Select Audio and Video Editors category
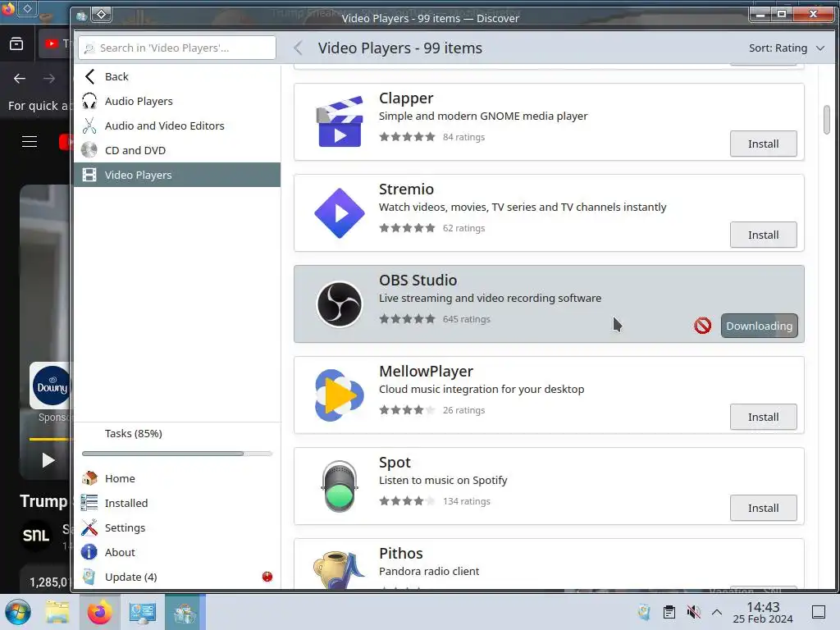 pyautogui.click(x=177, y=126)
